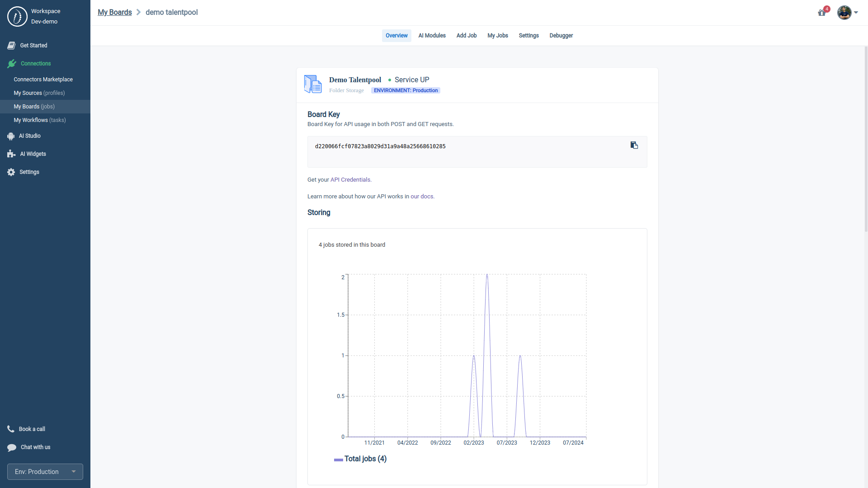The height and width of the screenshot is (488, 868).
Task: Click the AI Studio sidebar icon
Action: click(11, 136)
